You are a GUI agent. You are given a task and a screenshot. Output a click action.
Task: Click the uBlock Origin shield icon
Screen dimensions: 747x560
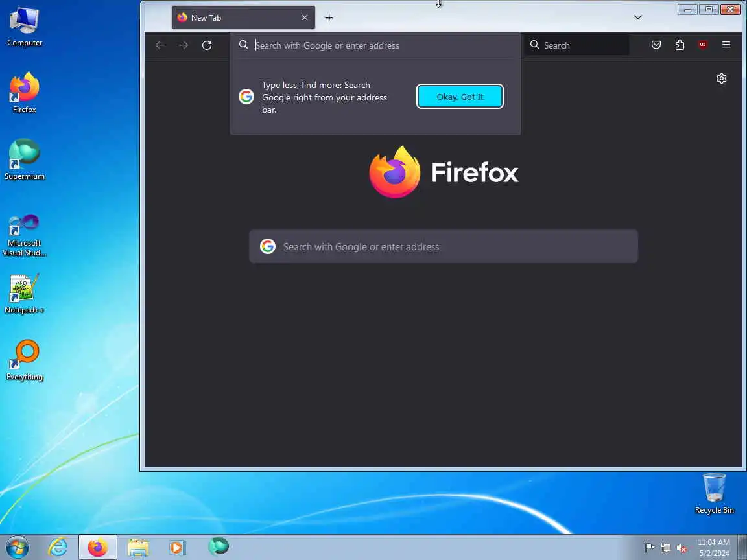pyautogui.click(x=703, y=45)
